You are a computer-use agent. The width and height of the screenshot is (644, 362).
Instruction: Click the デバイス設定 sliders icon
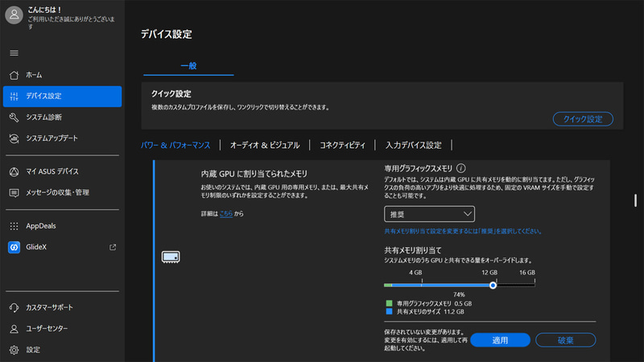click(14, 97)
